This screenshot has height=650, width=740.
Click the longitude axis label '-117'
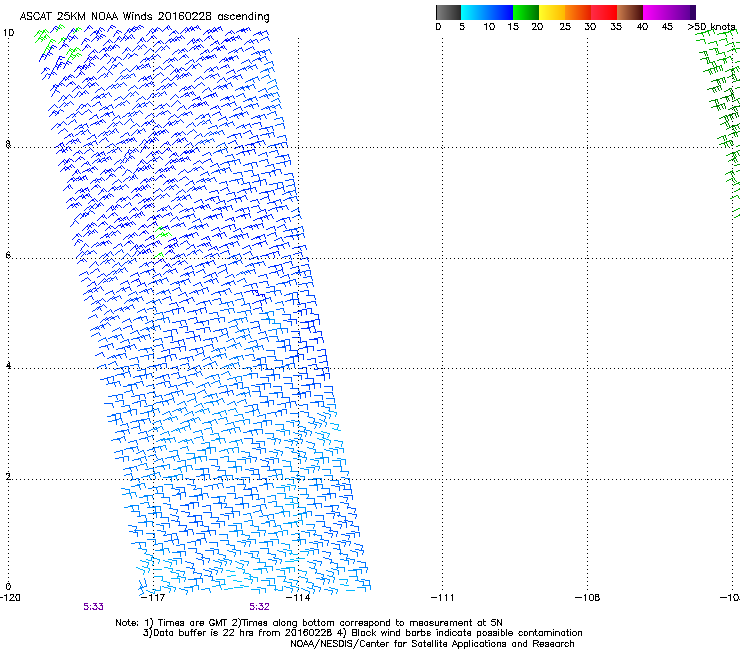(153, 597)
